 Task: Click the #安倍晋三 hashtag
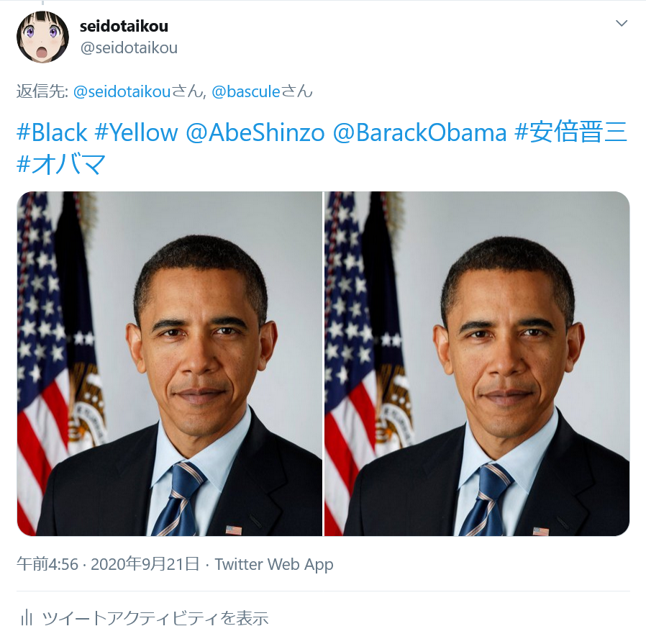pos(571,132)
